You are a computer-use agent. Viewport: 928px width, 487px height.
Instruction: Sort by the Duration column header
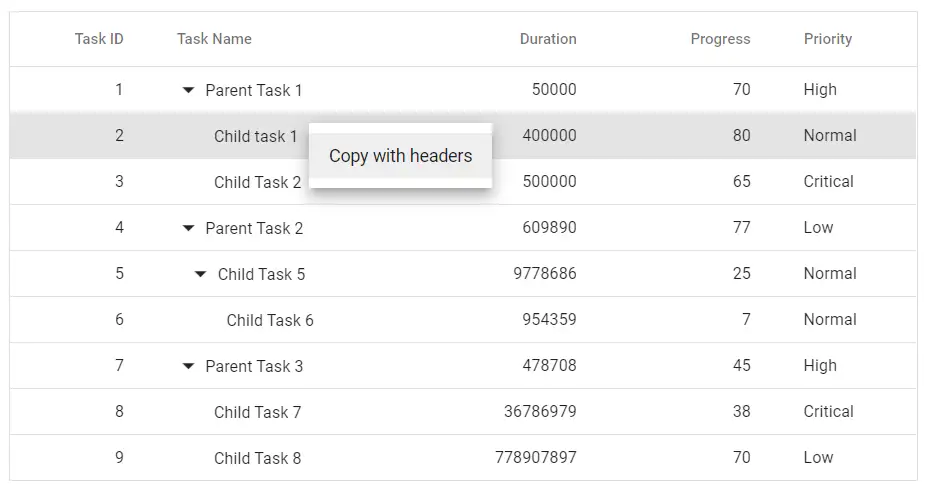(548, 39)
